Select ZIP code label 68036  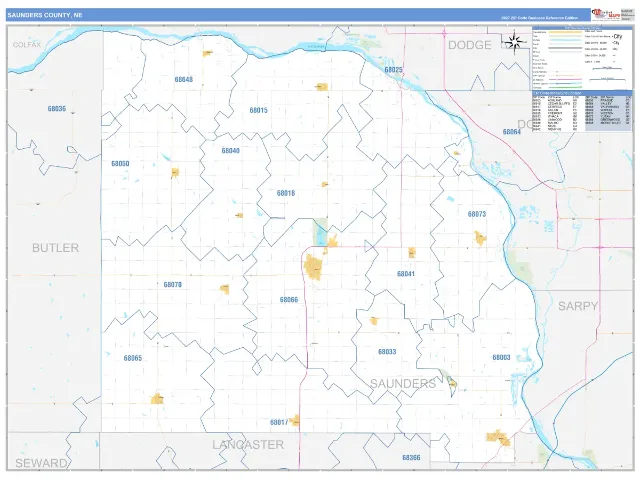(57, 109)
